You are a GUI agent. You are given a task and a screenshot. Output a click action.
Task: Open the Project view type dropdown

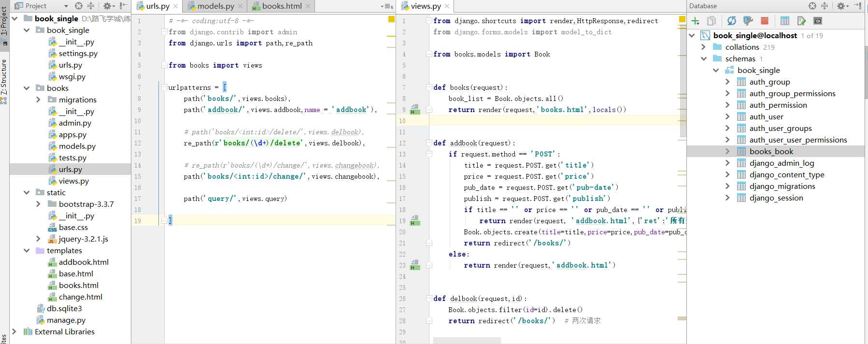(66, 6)
